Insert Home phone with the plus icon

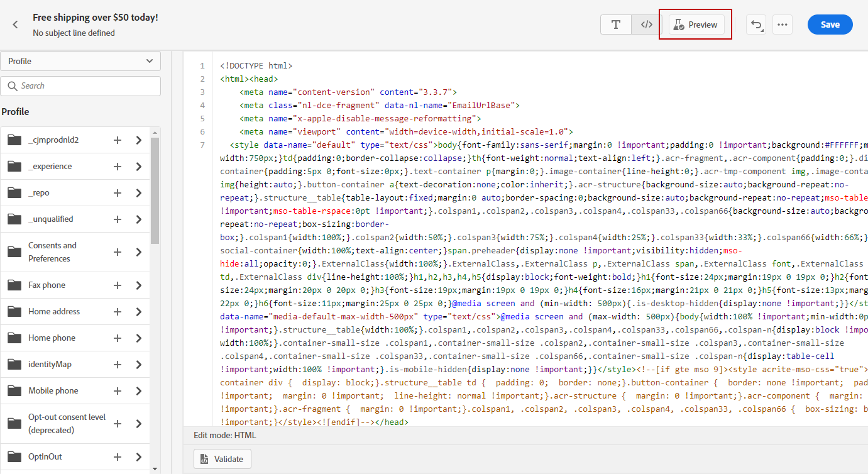[117, 338]
